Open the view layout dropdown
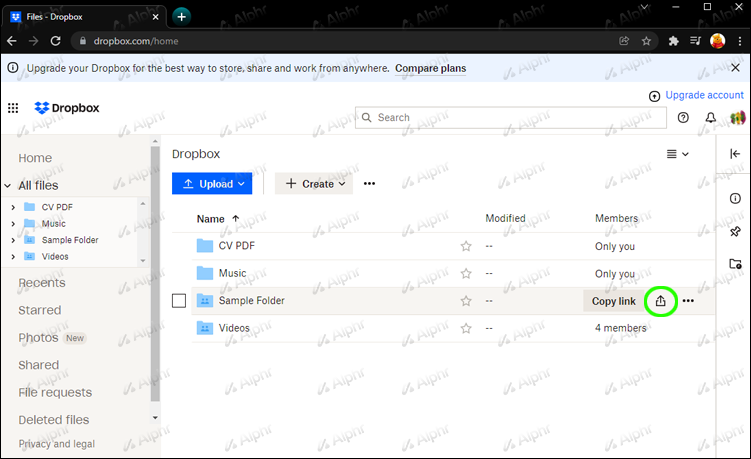This screenshot has height=459, width=751. [x=678, y=154]
